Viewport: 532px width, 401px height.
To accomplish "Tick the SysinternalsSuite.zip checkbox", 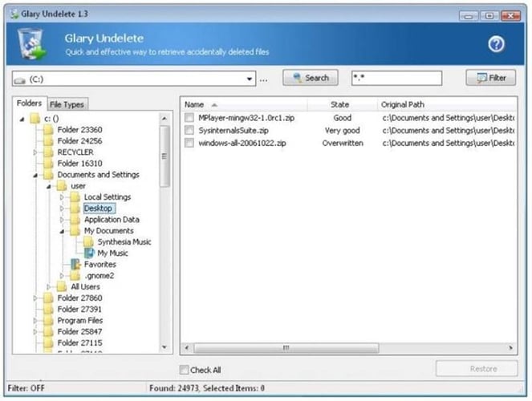I will (189, 131).
